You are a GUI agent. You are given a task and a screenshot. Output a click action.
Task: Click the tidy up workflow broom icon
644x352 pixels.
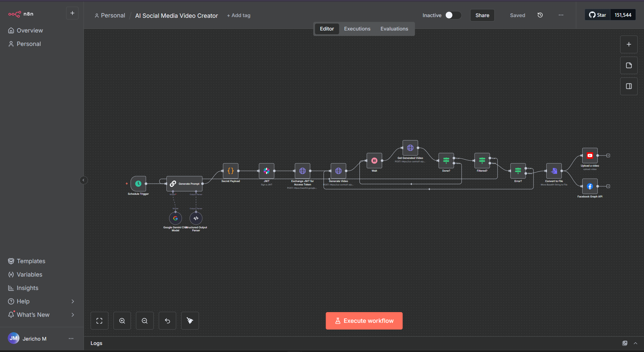[190, 321]
